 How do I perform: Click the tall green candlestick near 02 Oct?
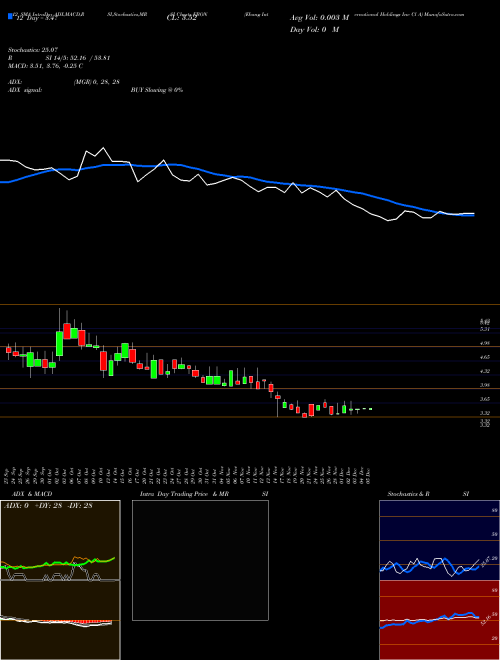[x=59, y=343]
